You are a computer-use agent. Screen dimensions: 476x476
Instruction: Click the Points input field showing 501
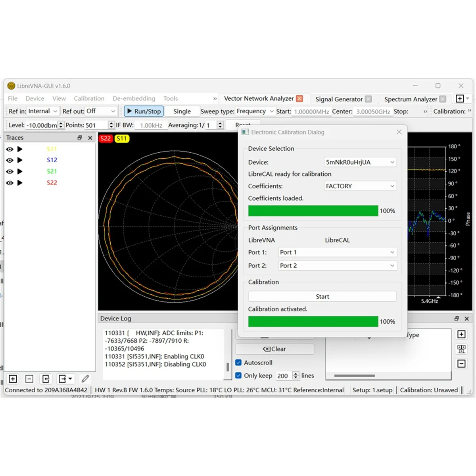coord(96,125)
